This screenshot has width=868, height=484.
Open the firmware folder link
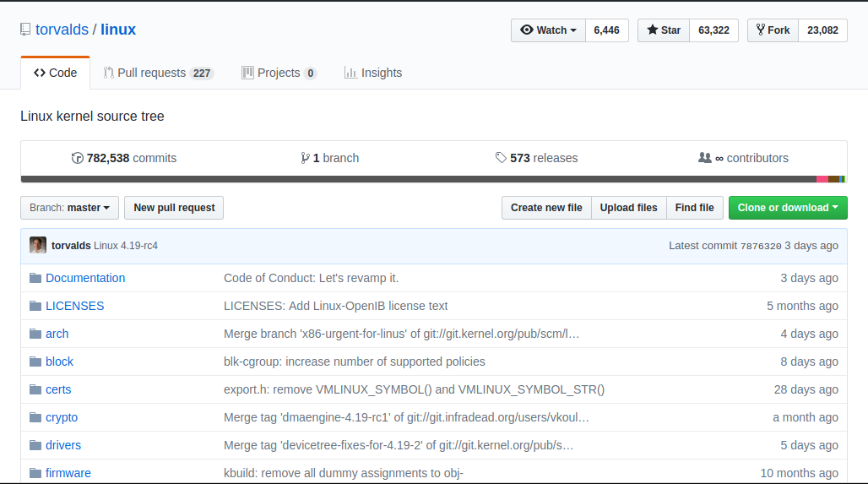coord(68,473)
